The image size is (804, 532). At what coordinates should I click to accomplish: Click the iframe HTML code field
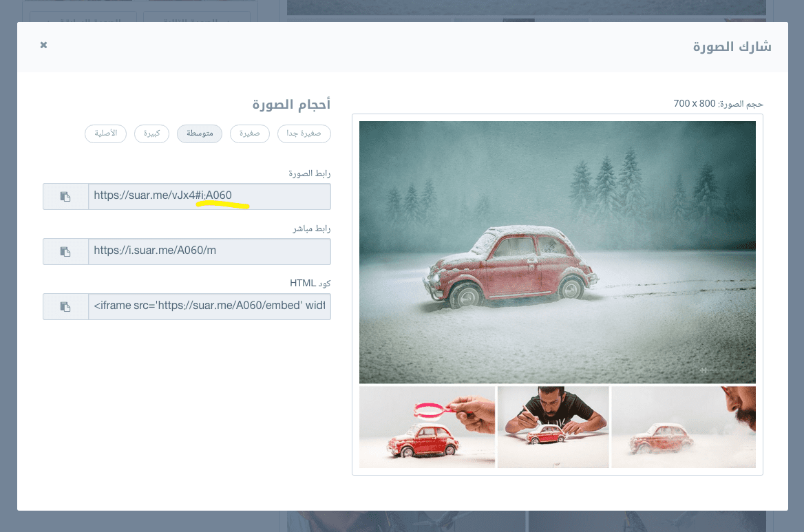(210, 306)
